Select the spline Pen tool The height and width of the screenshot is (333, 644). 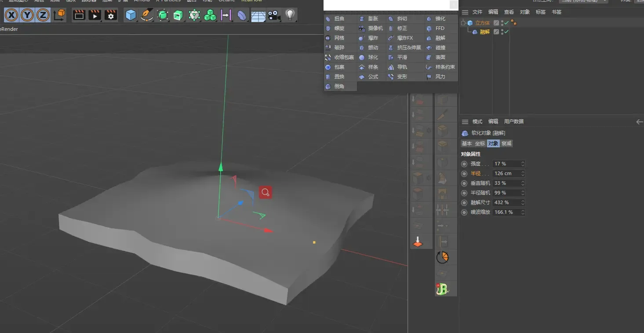[146, 15]
